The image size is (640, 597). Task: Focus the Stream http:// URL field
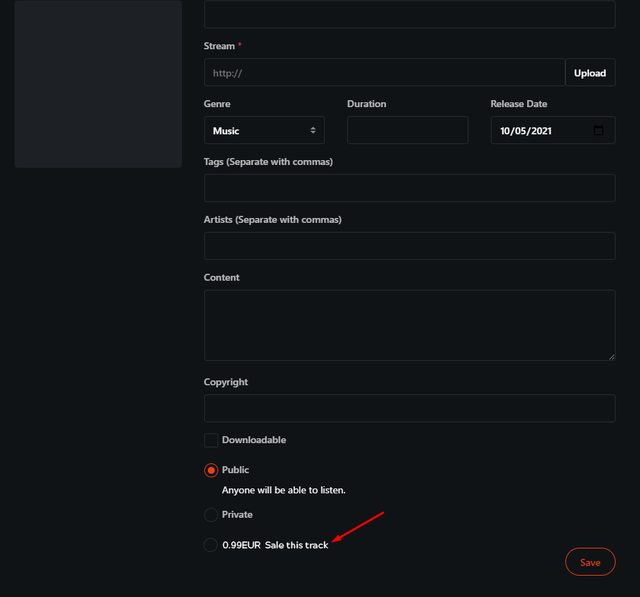(384, 73)
